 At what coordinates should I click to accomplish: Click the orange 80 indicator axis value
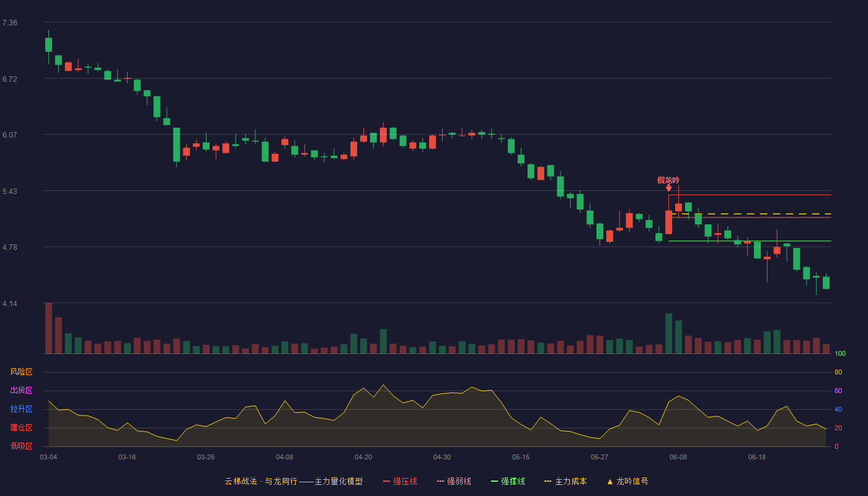[838, 372]
